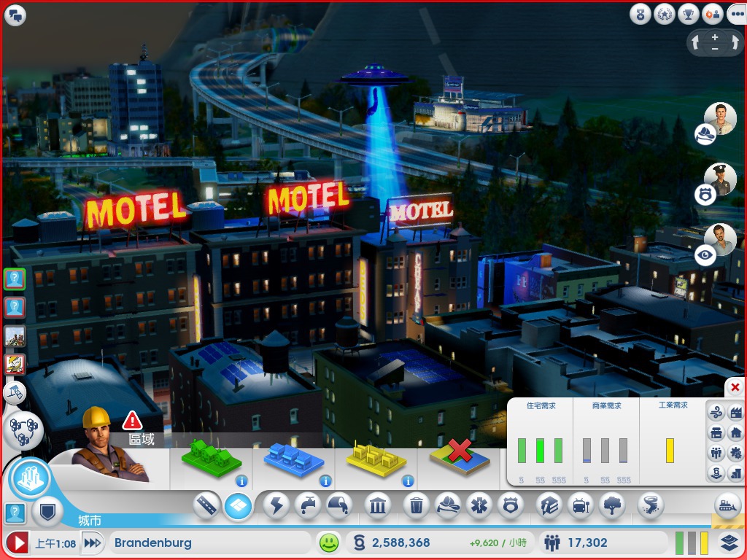The height and width of the screenshot is (560, 747).
Task: Open the medal achievements icon
Action: [x=640, y=15]
